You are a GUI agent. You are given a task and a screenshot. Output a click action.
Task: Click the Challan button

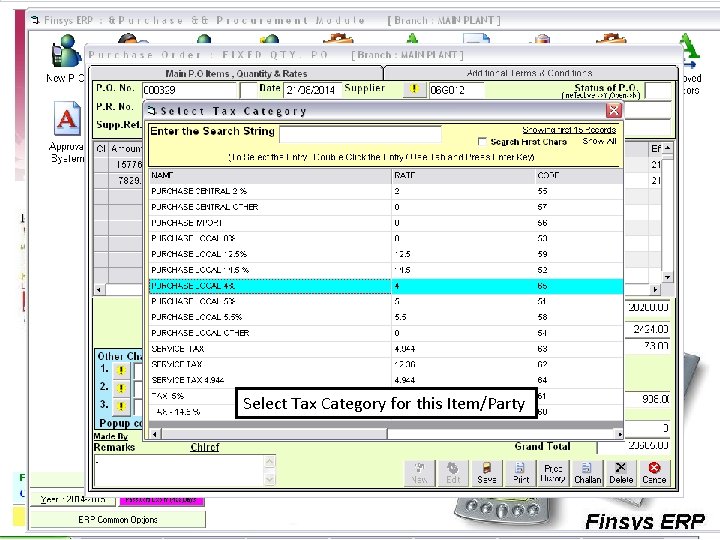587,473
